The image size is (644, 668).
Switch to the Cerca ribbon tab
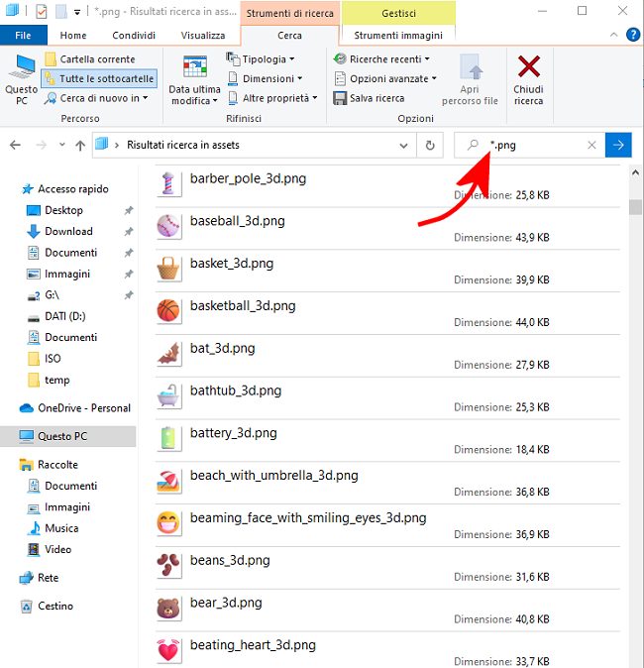click(289, 36)
